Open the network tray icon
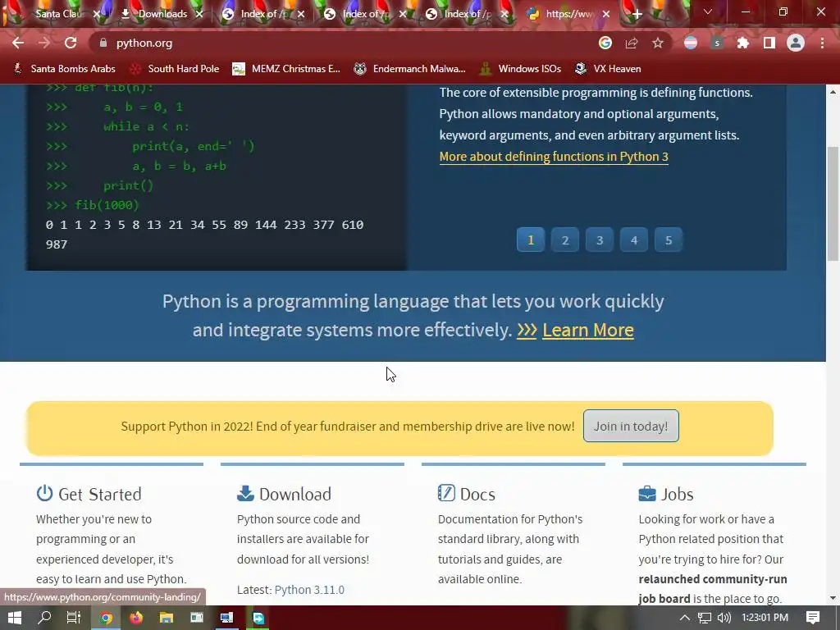Viewport: 840px width, 630px height. [x=705, y=618]
